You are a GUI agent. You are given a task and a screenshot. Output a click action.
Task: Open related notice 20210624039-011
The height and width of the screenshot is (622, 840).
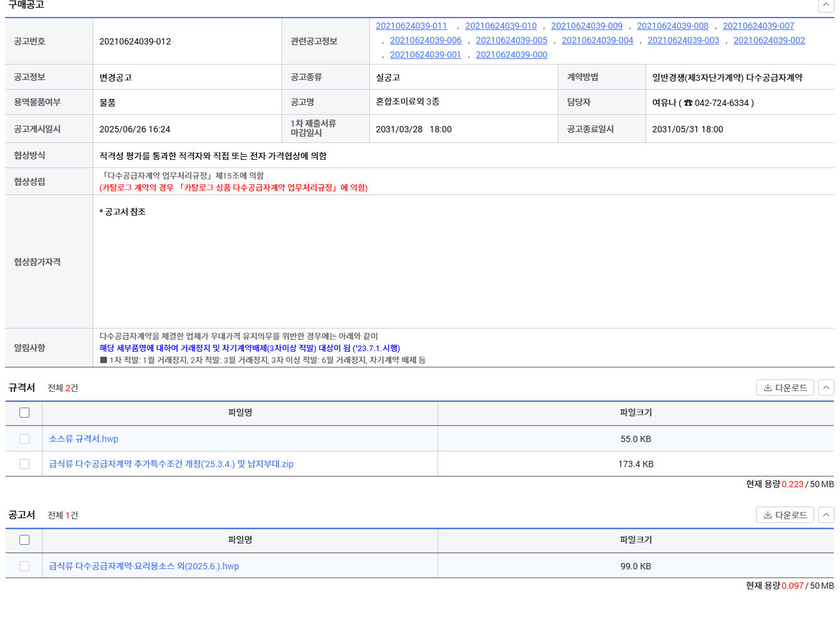click(411, 26)
